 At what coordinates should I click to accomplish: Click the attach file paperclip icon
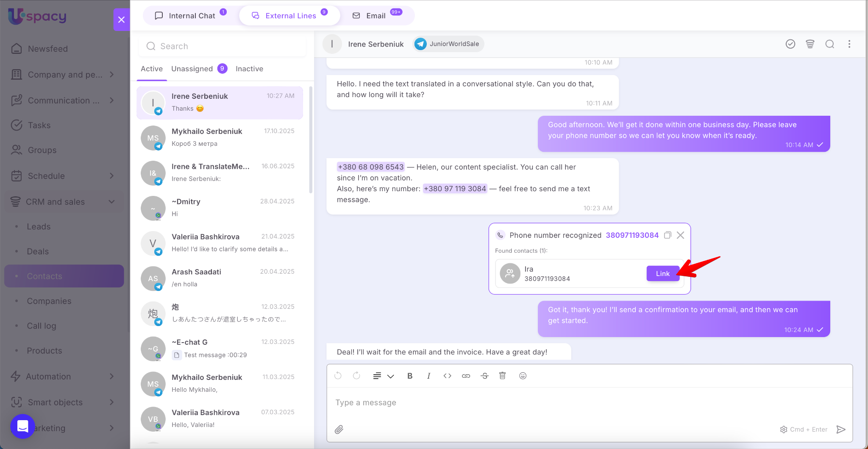tap(339, 429)
